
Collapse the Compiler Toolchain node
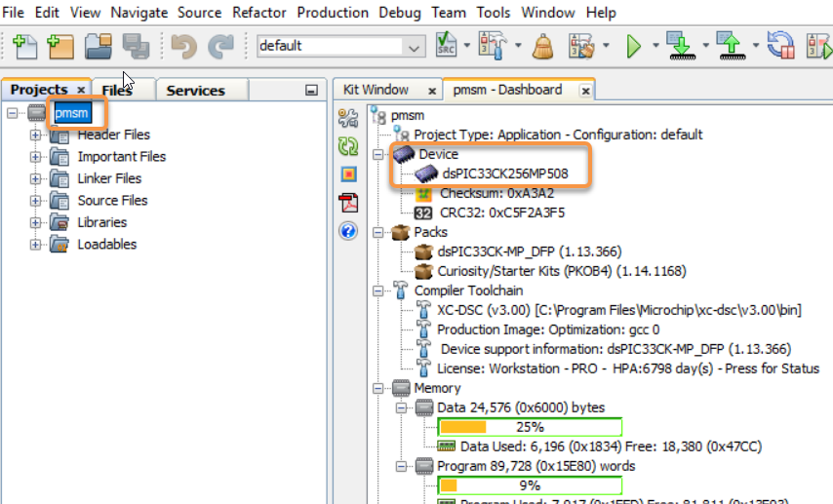point(377,291)
